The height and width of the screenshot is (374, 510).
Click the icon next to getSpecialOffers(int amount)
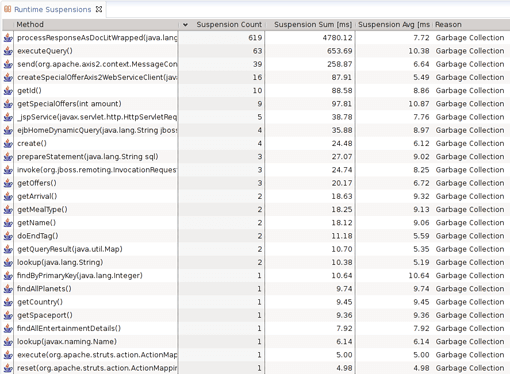pos(8,104)
